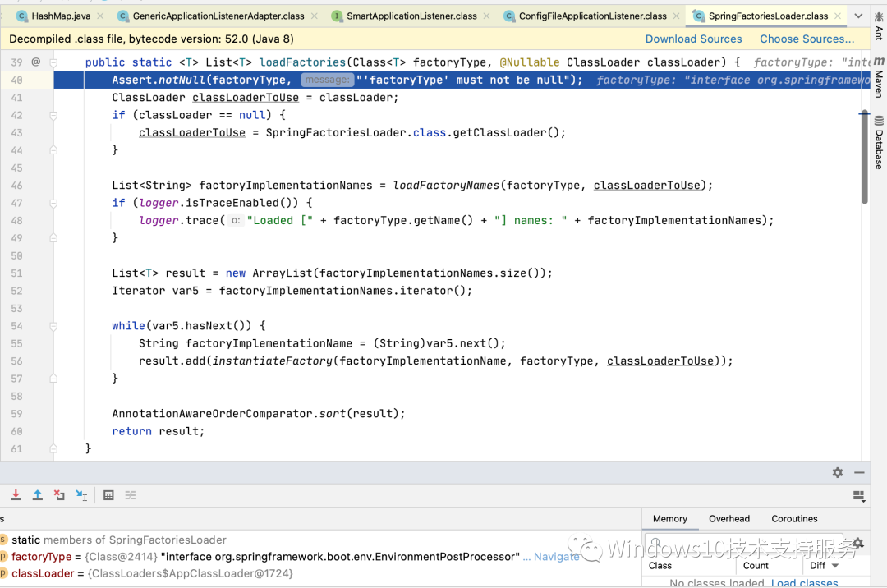Open the SmartApplicationListener.class tab
Image resolution: width=887 pixels, height=588 pixels.
click(411, 16)
